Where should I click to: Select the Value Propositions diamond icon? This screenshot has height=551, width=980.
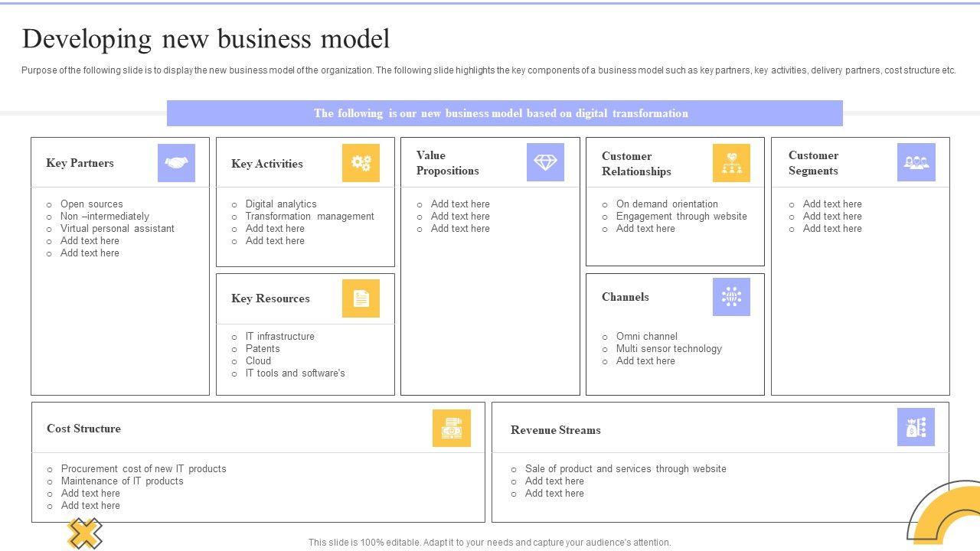(545, 162)
